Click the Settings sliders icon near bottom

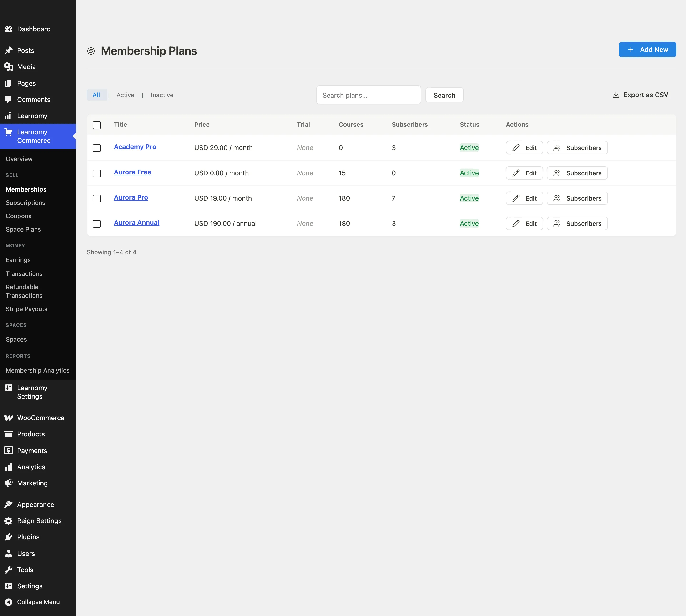click(x=9, y=586)
